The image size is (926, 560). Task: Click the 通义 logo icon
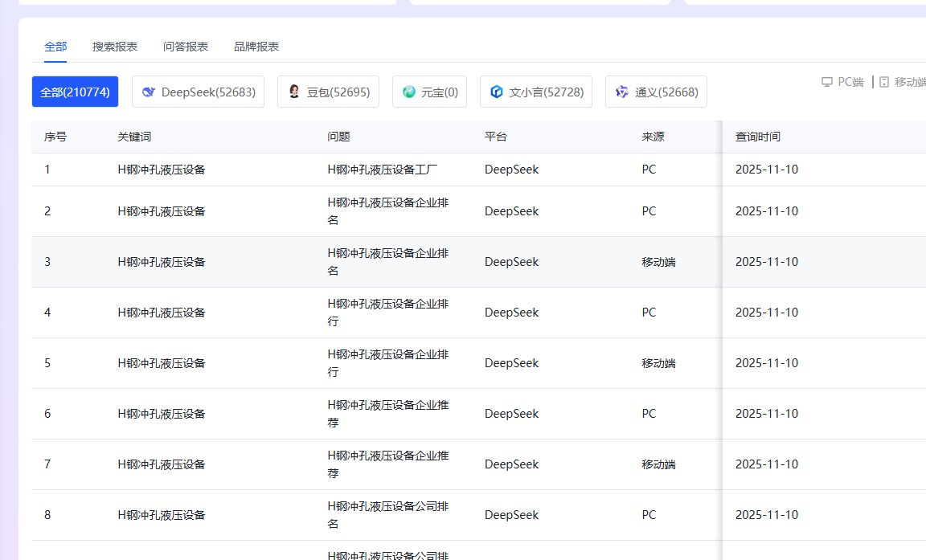[621, 91]
